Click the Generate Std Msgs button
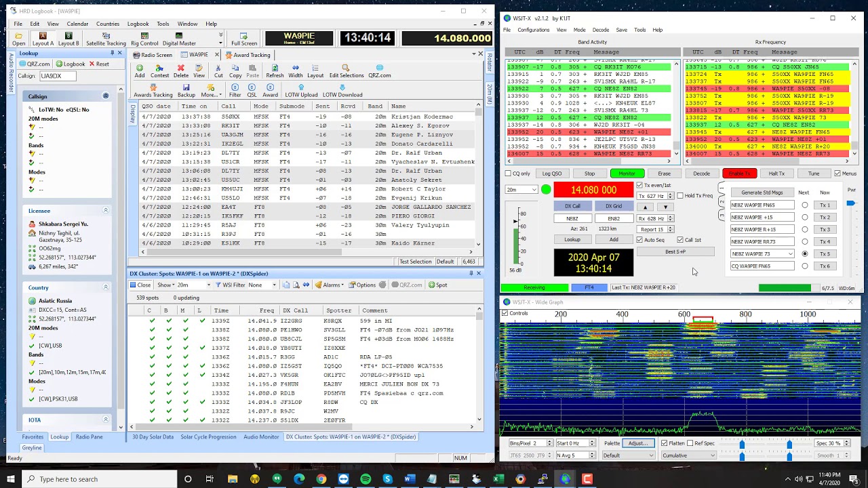This screenshot has height=488, width=868. [762, 192]
